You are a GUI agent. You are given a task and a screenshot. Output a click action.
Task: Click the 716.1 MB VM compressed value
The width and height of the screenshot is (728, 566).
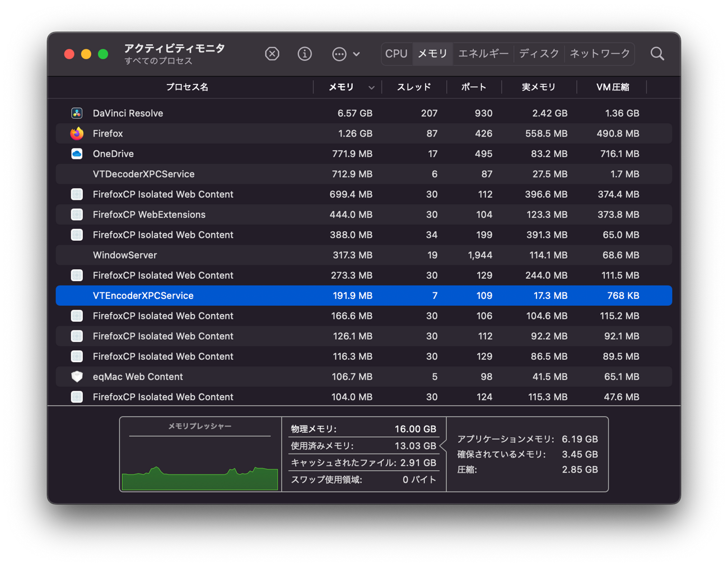click(619, 153)
